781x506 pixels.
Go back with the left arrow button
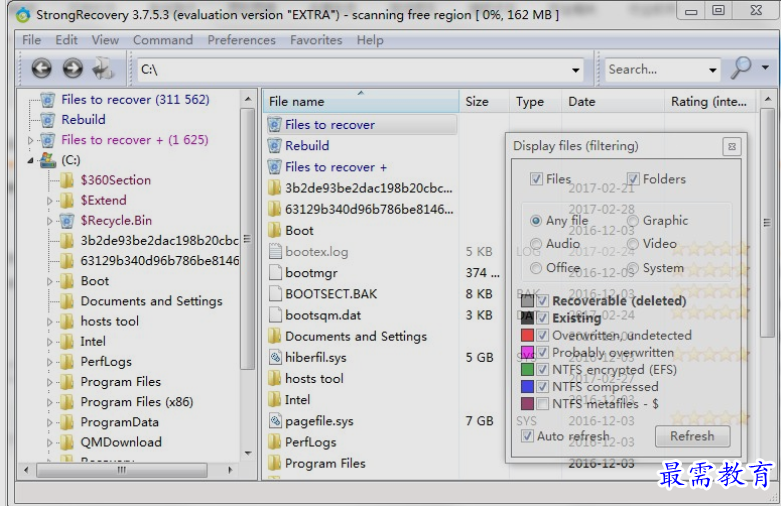tap(42, 68)
